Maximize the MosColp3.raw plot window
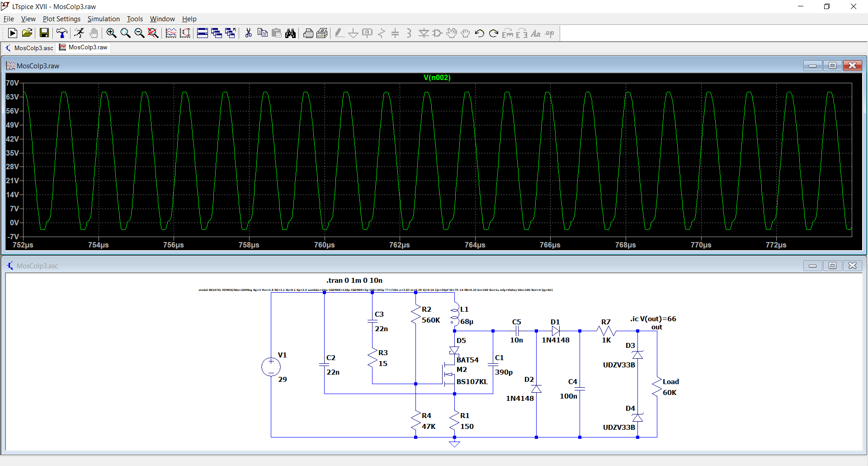Image resolution: width=868 pixels, height=466 pixels. pyautogui.click(x=832, y=66)
